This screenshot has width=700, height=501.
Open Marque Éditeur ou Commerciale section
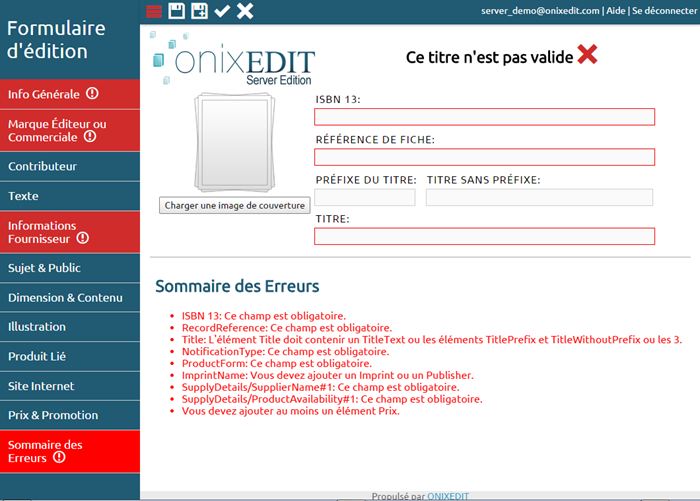click(x=70, y=130)
